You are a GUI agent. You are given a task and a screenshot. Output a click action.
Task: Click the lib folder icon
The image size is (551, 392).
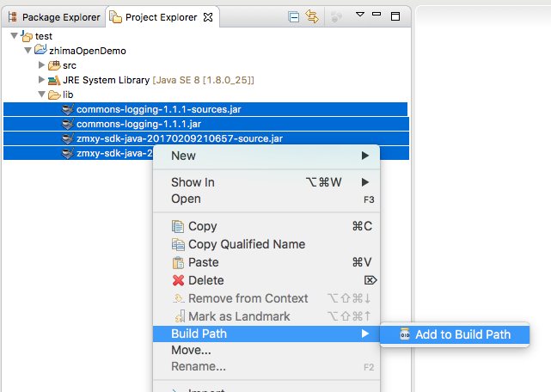(54, 95)
